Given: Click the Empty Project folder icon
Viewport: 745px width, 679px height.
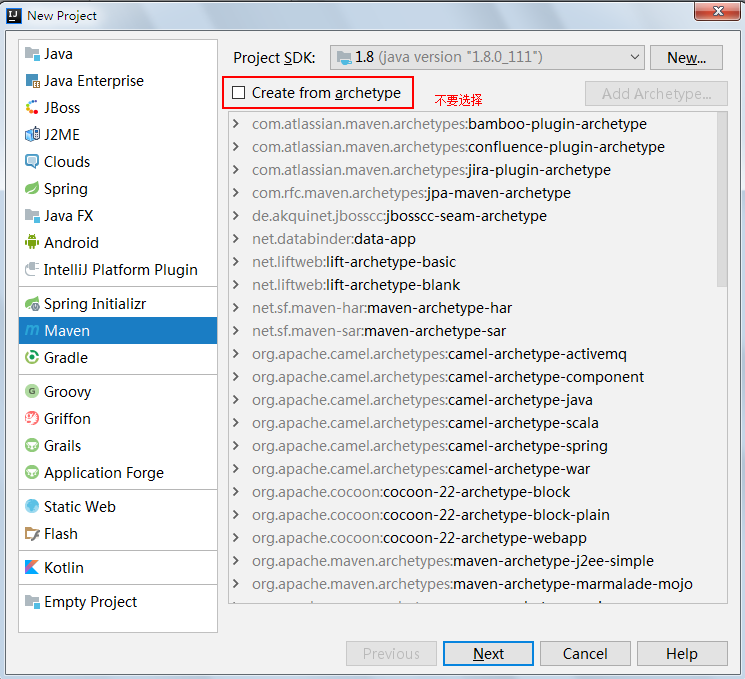Looking at the screenshot, I should click(32, 602).
